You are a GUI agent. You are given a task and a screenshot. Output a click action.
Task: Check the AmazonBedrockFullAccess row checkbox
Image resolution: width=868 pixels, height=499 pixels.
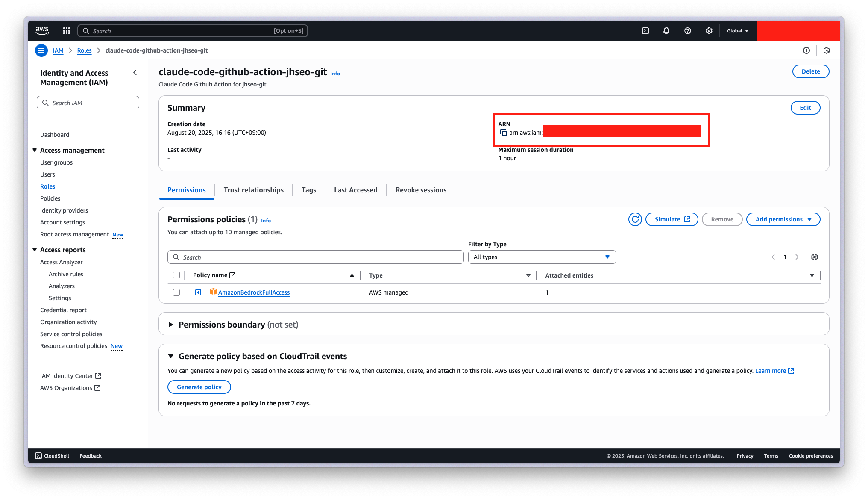tap(176, 292)
